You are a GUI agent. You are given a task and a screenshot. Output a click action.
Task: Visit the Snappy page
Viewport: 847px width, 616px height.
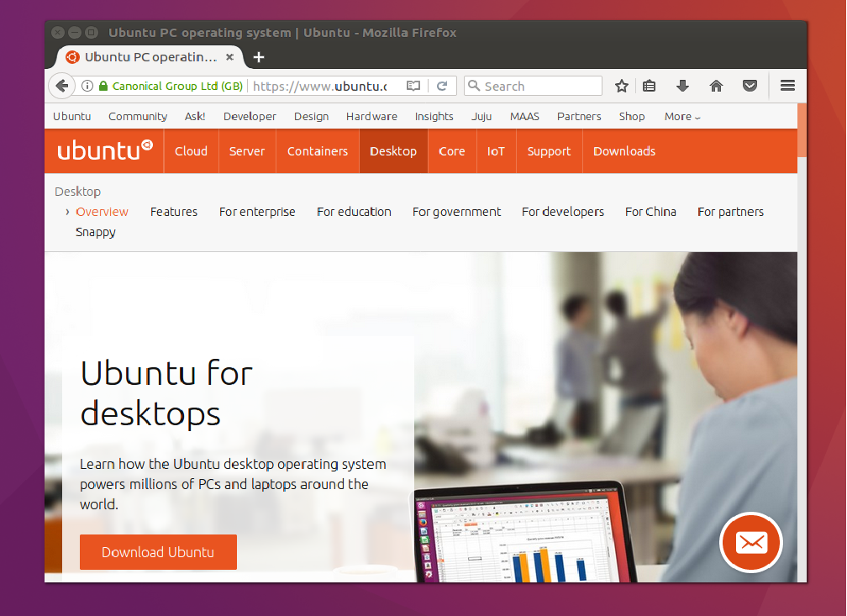tap(96, 232)
